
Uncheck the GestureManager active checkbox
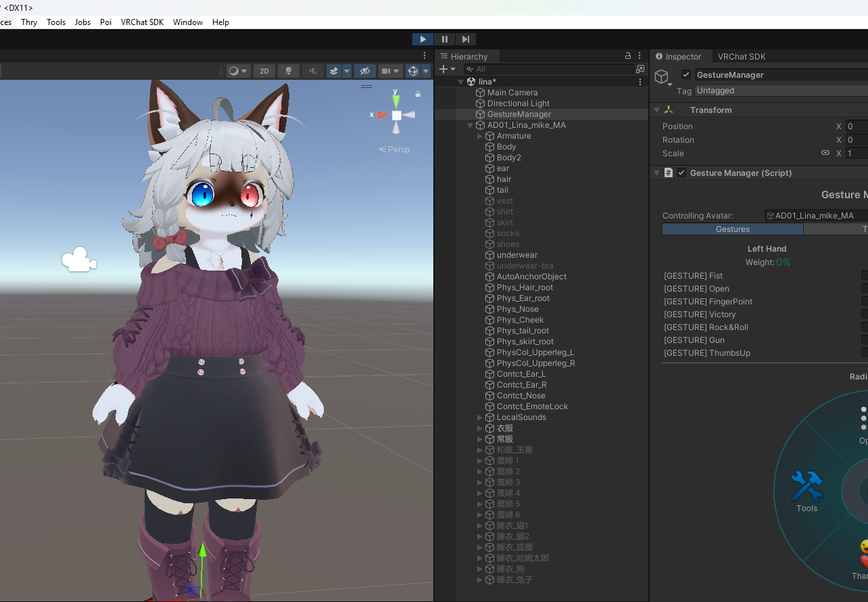686,75
